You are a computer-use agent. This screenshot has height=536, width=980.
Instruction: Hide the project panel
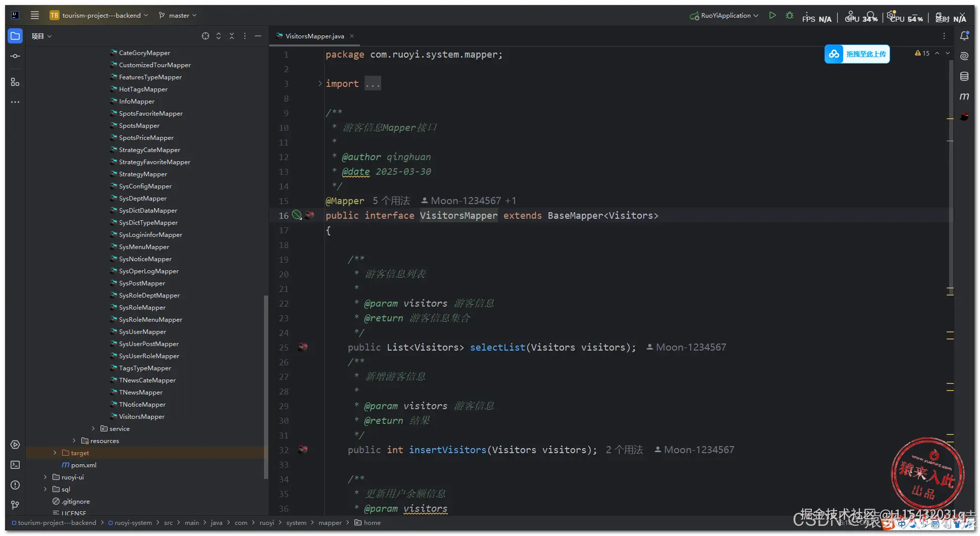click(x=258, y=36)
